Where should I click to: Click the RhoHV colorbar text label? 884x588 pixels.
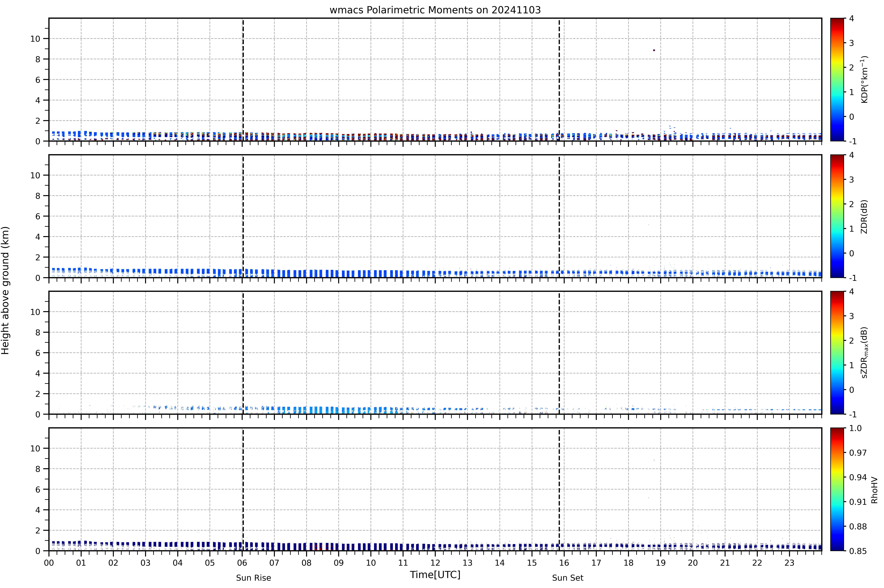[x=874, y=490]
